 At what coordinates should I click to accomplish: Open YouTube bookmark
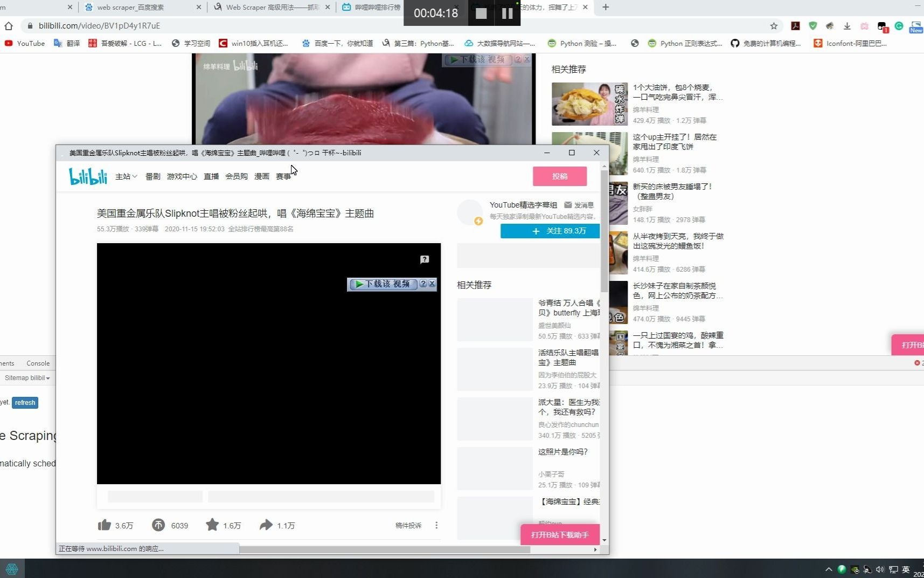25,43
